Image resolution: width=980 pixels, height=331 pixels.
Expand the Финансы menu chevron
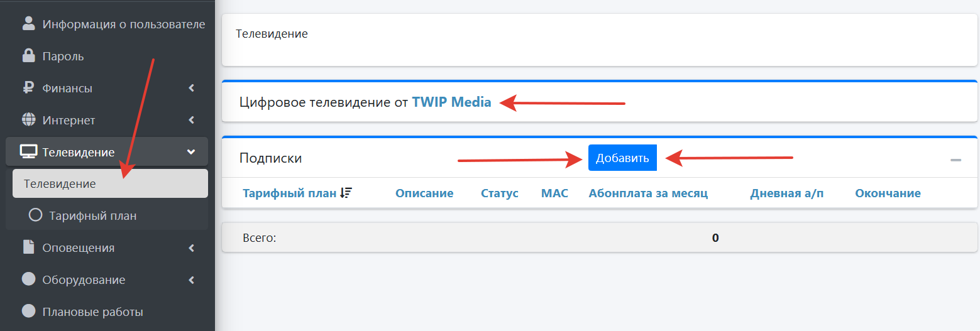click(191, 88)
